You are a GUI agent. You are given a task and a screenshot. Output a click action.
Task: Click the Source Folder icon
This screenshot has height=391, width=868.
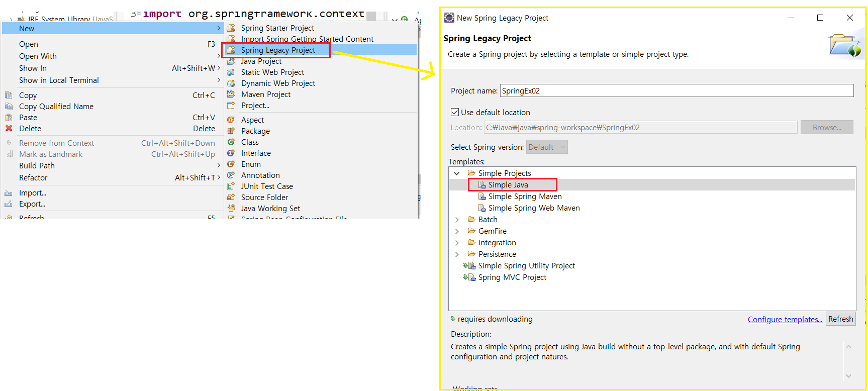point(231,197)
